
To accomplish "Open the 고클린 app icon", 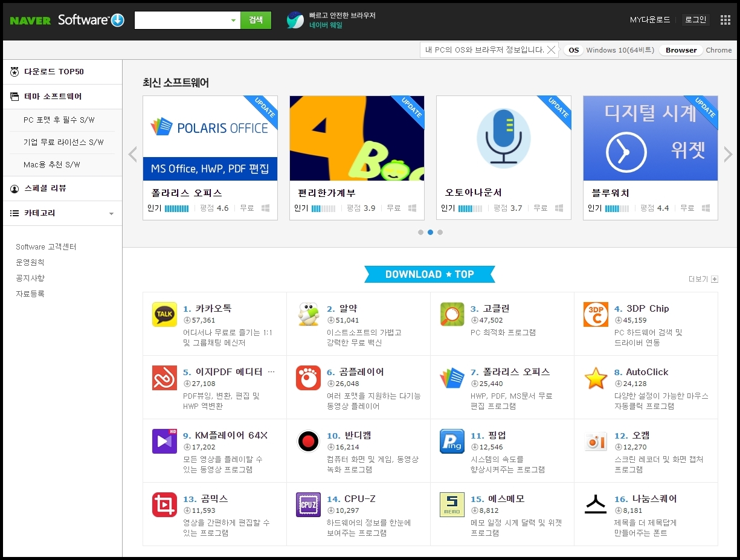I will [452, 314].
